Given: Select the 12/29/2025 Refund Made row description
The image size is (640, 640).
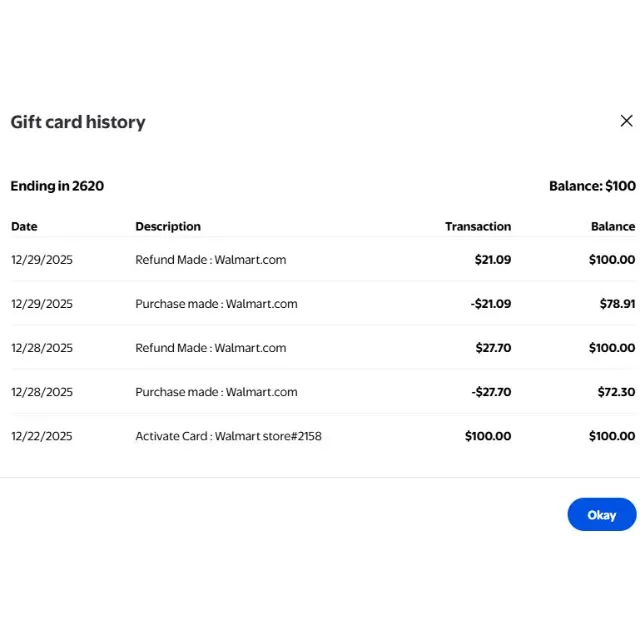Looking at the screenshot, I should pos(211,260).
